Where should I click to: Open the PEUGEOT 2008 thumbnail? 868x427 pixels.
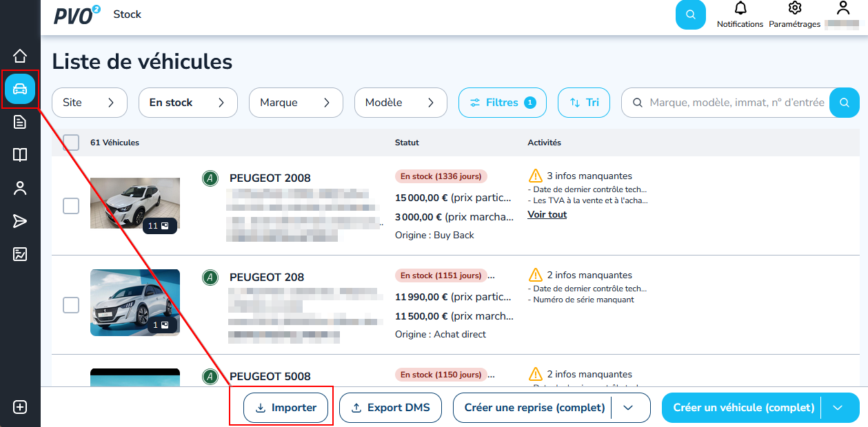point(135,203)
